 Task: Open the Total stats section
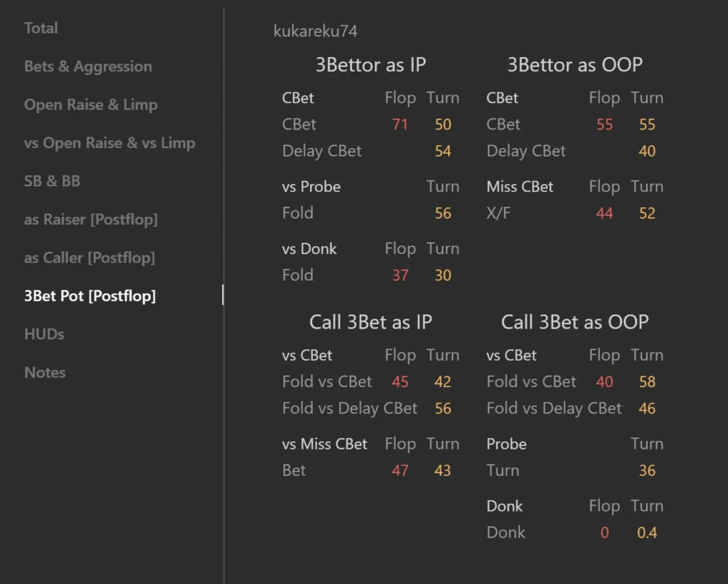pos(41,28)
